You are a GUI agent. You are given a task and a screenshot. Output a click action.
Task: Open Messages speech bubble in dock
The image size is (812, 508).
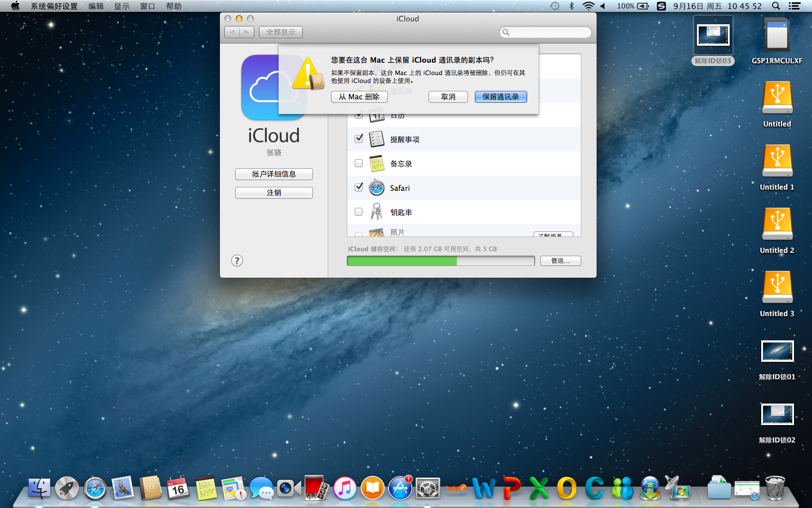[262, 488]
